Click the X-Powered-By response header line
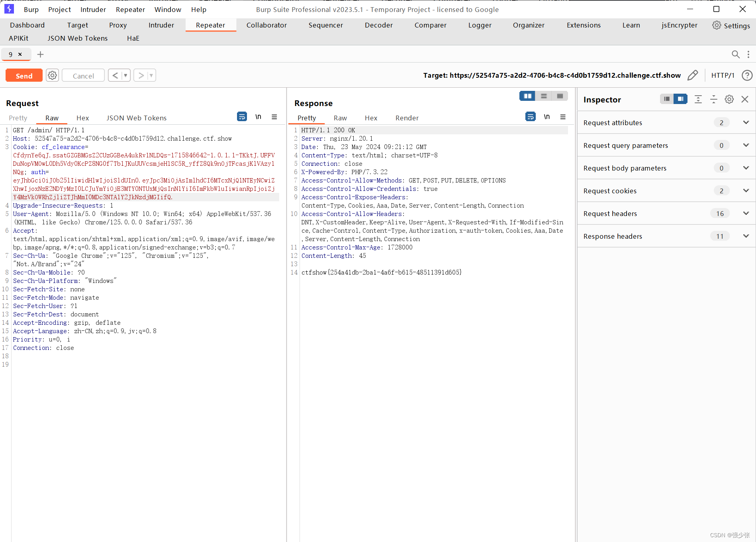The width and height of the screenshot is (756, 542). pos(344,172)
